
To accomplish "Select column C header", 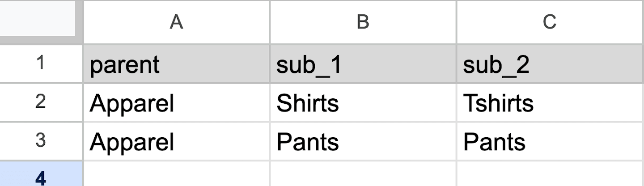I will point(550,21).
